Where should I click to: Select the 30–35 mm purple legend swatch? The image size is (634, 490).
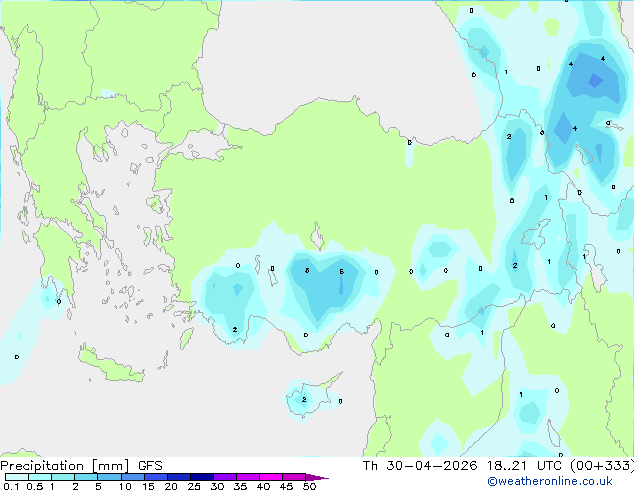tap(224, 477)
